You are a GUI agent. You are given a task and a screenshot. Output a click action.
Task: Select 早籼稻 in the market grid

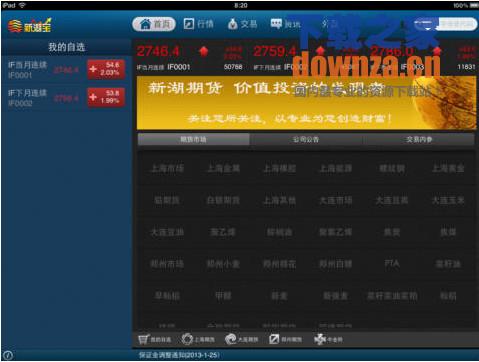(x=167, y=296)
